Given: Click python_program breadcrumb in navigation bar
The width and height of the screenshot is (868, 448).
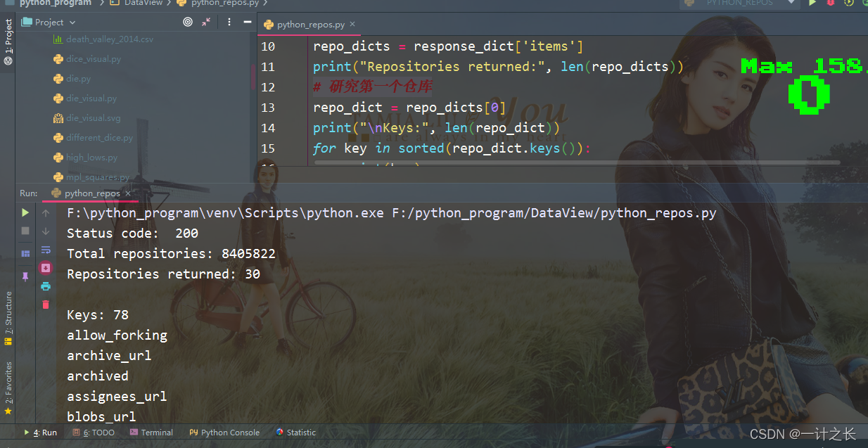Looking at the screenshot, I should 55,3.
